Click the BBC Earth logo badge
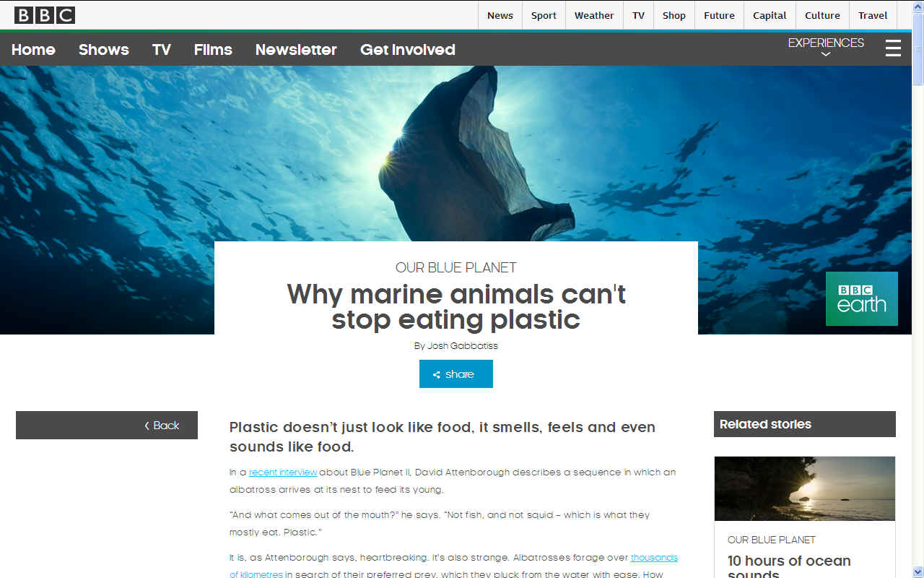This screenshot has width=924, height=578. click(861, 298)
